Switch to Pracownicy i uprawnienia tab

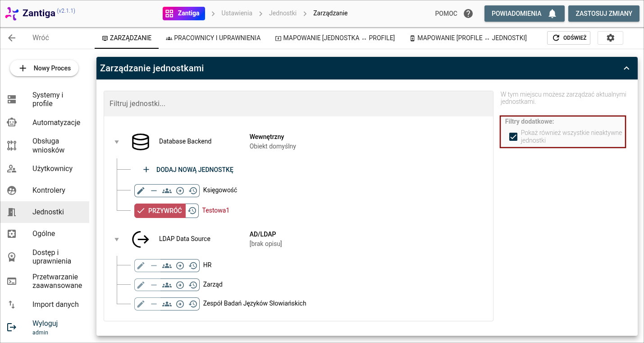213,38
